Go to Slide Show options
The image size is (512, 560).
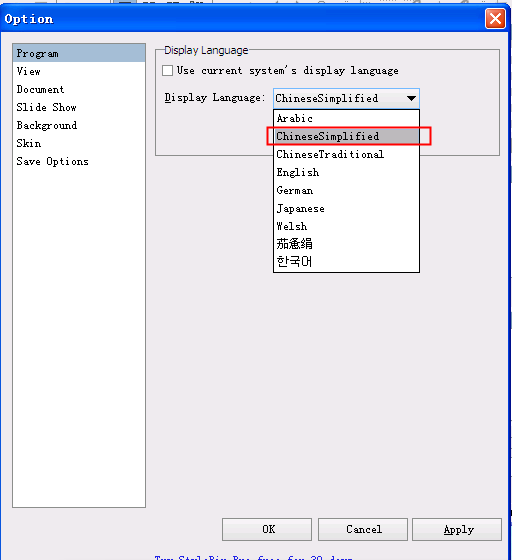(x=79, y=107)
